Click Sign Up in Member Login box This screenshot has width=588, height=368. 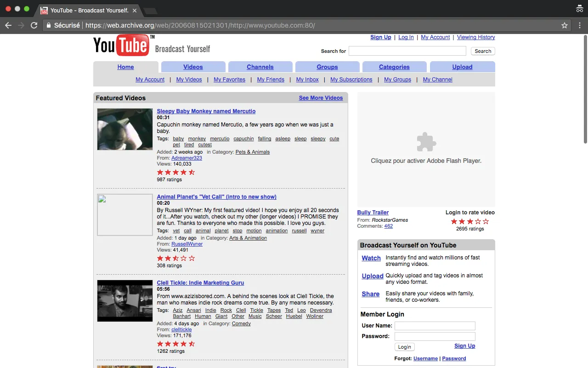[465, 346]
